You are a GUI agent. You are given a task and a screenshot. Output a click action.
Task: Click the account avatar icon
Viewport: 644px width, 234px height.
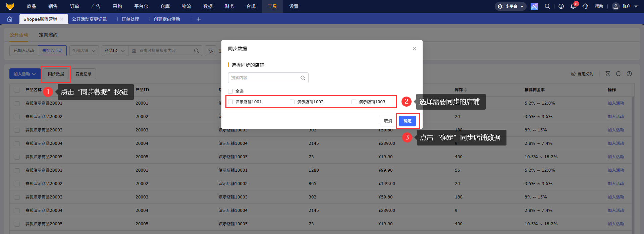click(x=615, y=6)
